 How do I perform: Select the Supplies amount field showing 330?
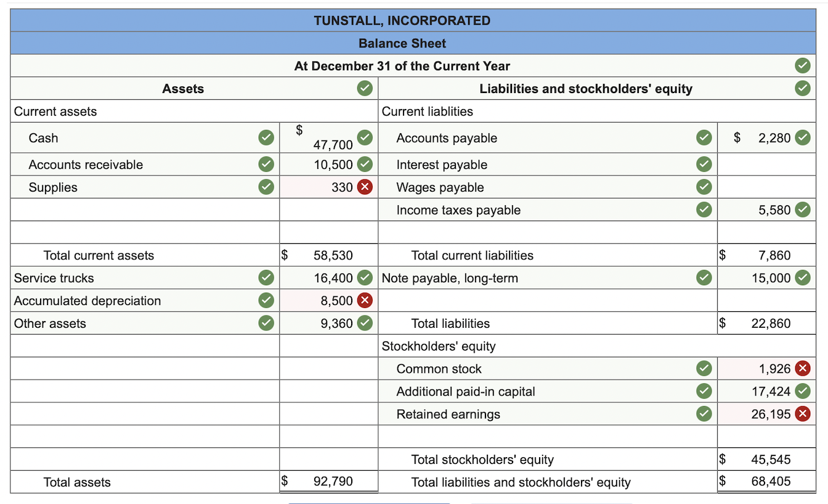(328, 187)
